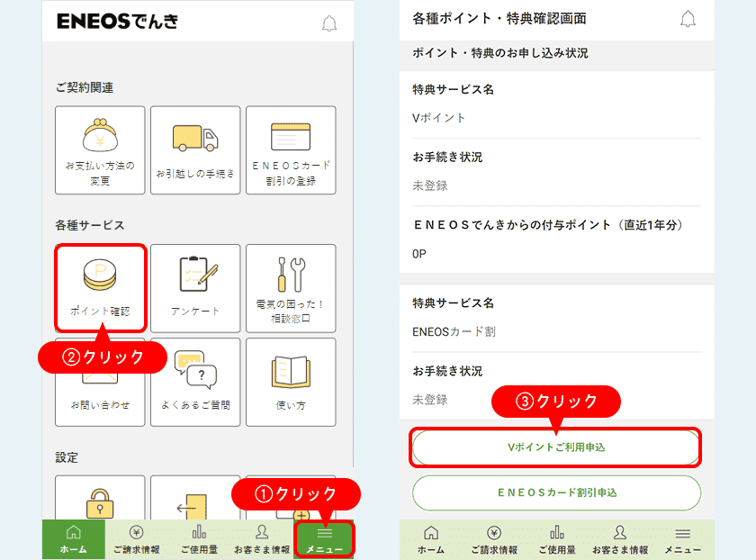Open the notification bell on the ENEOSでんき screen
This screenshot has width=756, height=560.
[329, 23]
